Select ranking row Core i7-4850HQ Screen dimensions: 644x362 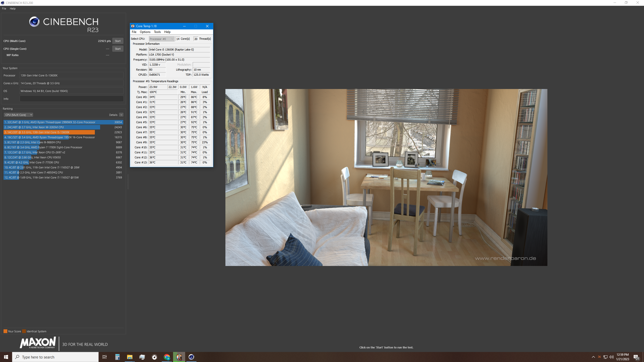[63, 172]
